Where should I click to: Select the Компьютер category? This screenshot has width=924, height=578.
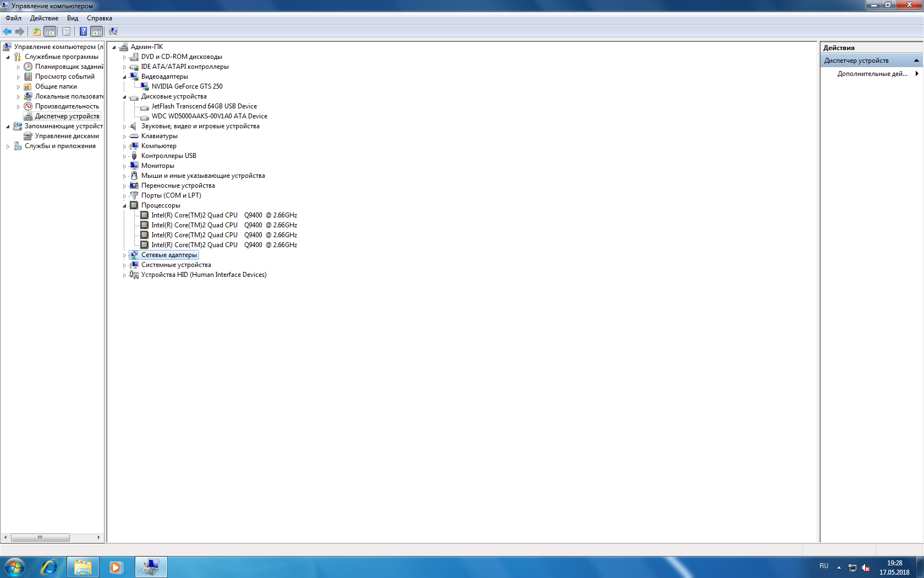pyautogui.click(x=159, y=146)
